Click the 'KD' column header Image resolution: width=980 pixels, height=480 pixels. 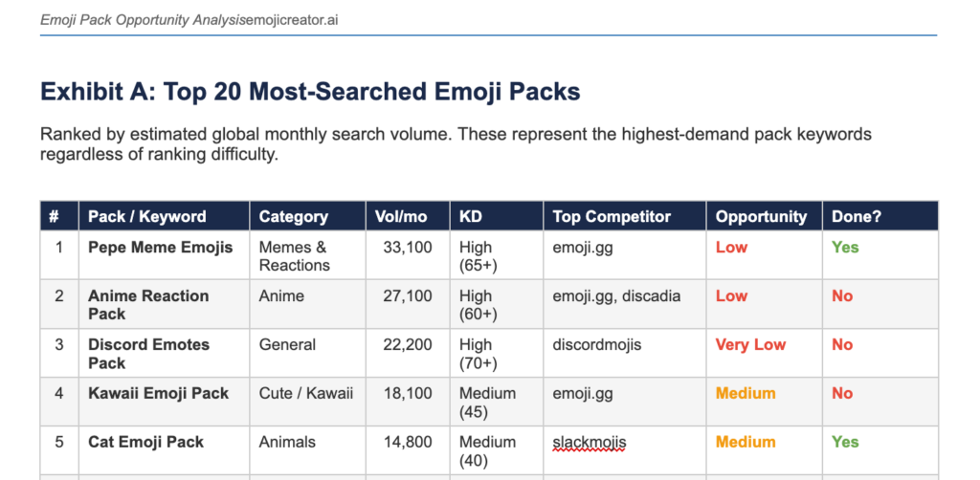471,217
